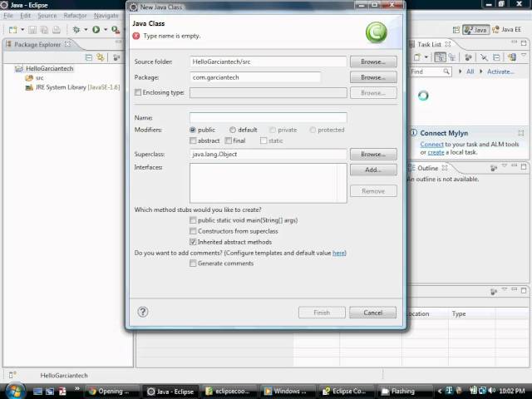Toggle Link with Editor in Package Explorer
532x399 pixels.
(x=101, y=57)
